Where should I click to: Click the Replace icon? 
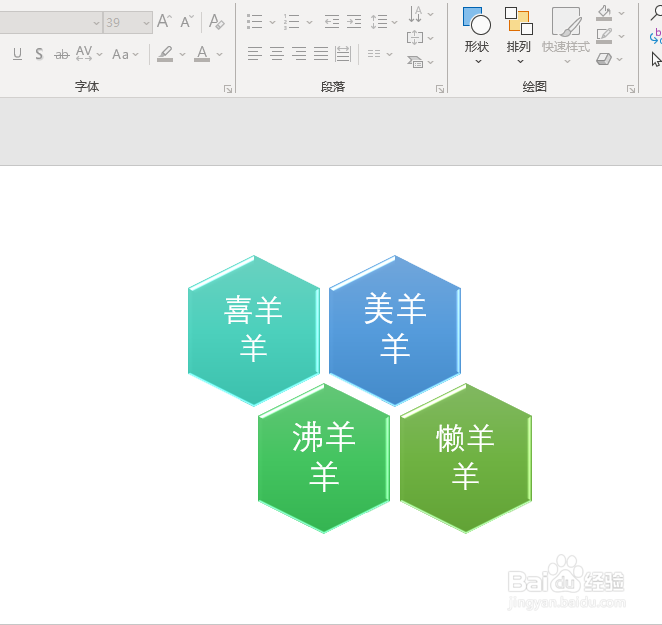656,36
